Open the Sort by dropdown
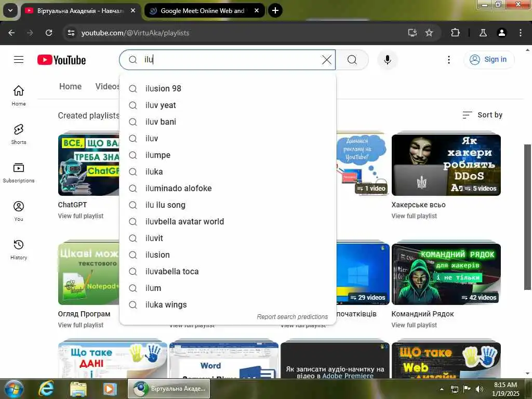The image size is (532, 399). click(482, 115)
